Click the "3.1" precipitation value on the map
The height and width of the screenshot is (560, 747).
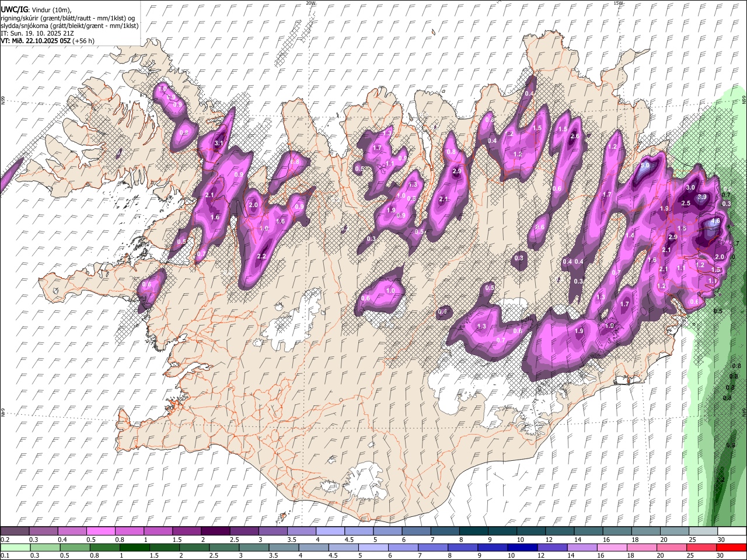coord(219,143)
